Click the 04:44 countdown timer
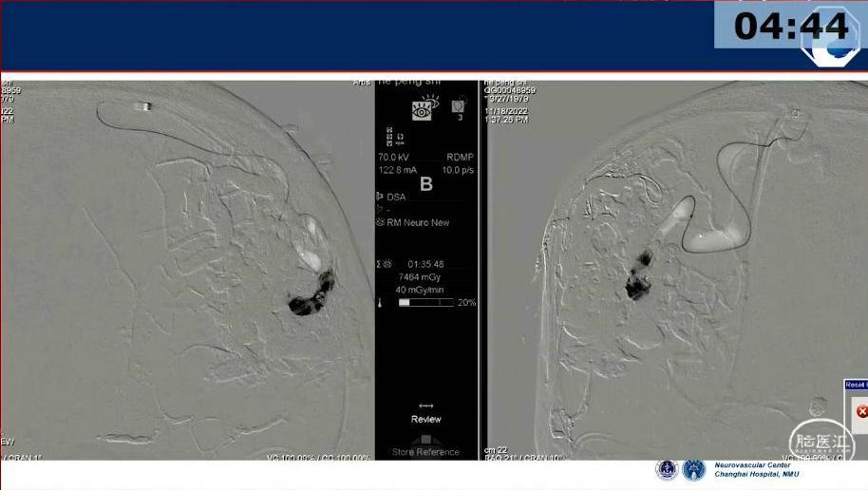Screen dimensions: 868x490 tap(790, 26)
